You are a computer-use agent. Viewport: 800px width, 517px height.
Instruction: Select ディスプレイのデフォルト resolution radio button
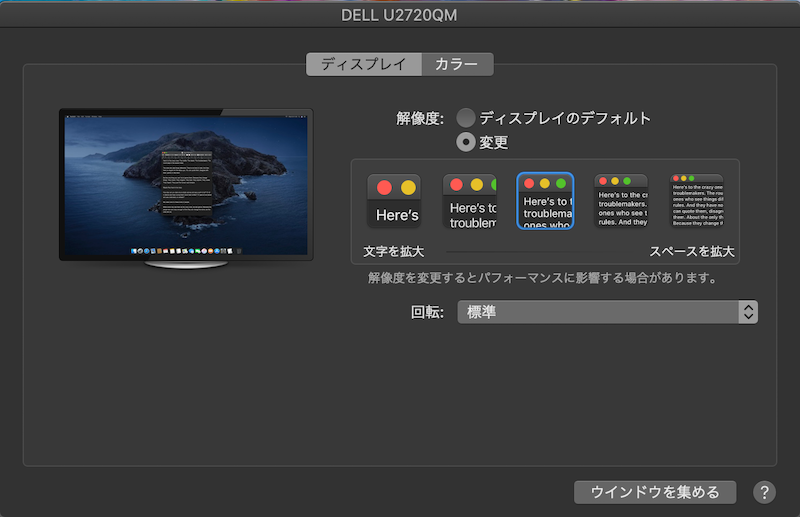tap(466, 118)
